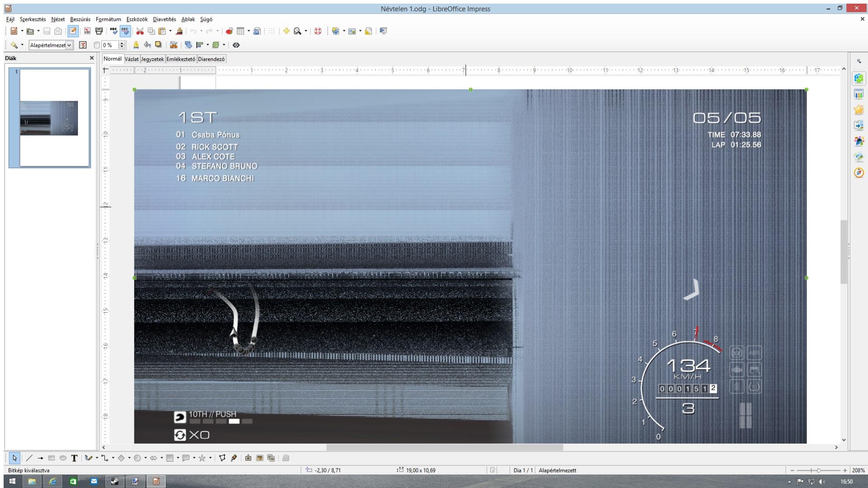Select the Line drawing tool
The height and width of the screenshot is (488, 868).
point(29,458)
